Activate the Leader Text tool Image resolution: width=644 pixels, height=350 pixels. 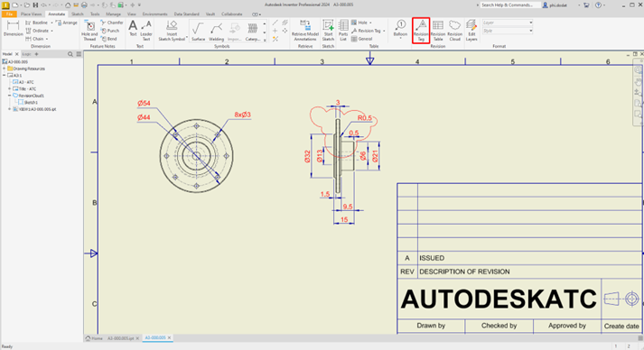146,31
